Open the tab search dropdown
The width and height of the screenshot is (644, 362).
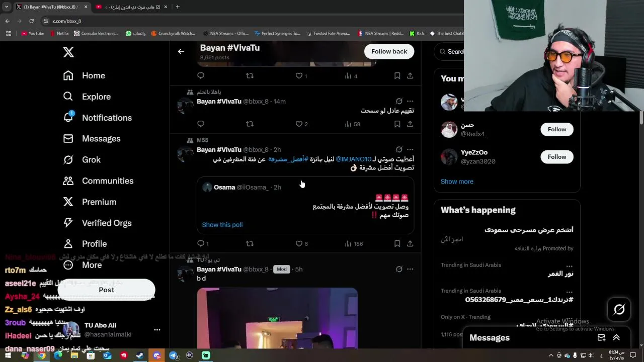(6, 7)
